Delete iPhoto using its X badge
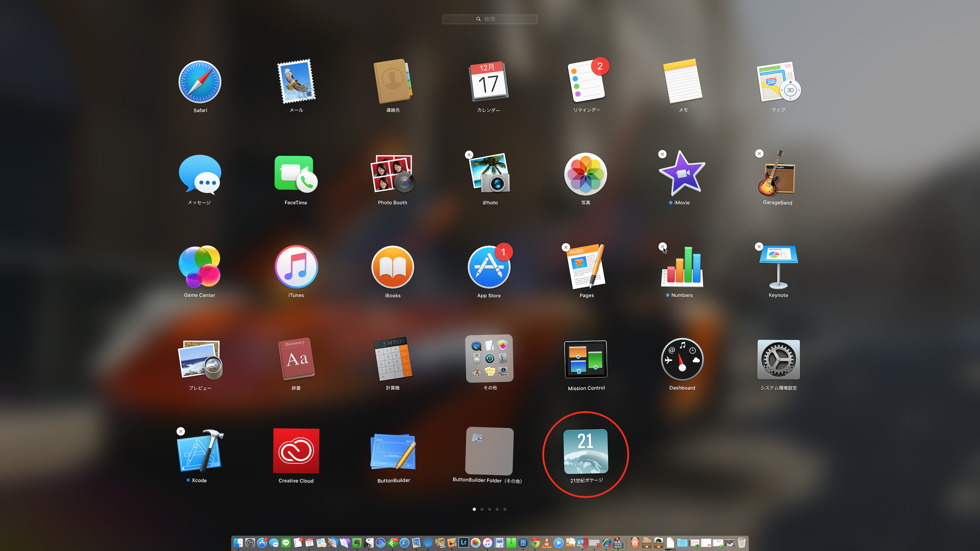This screenshot has width=980, height=551. click(469, 155)
